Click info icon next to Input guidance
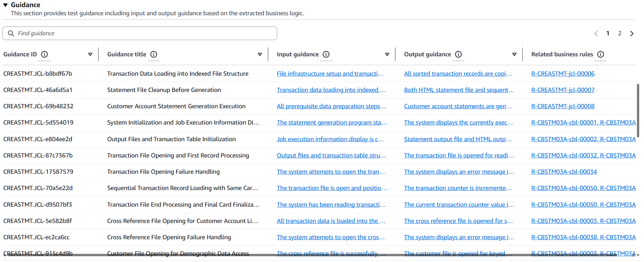Image resolution: width=644 pixels, height=262 pixels. click(x=326, y=54)
